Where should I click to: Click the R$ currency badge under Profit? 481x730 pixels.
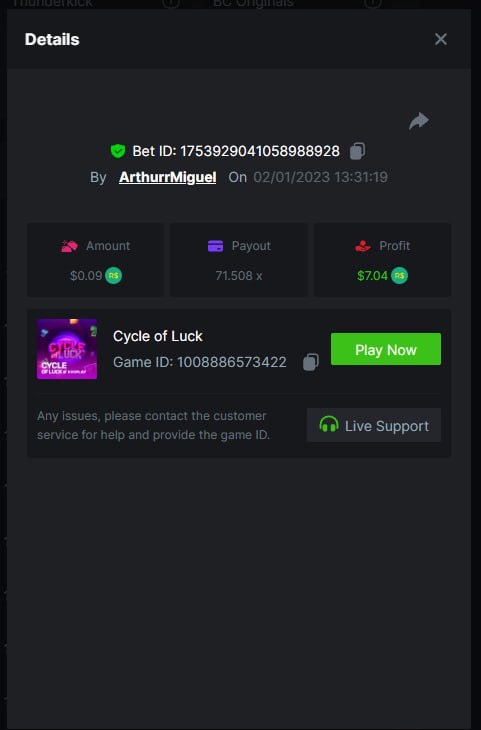click(399, 276)
